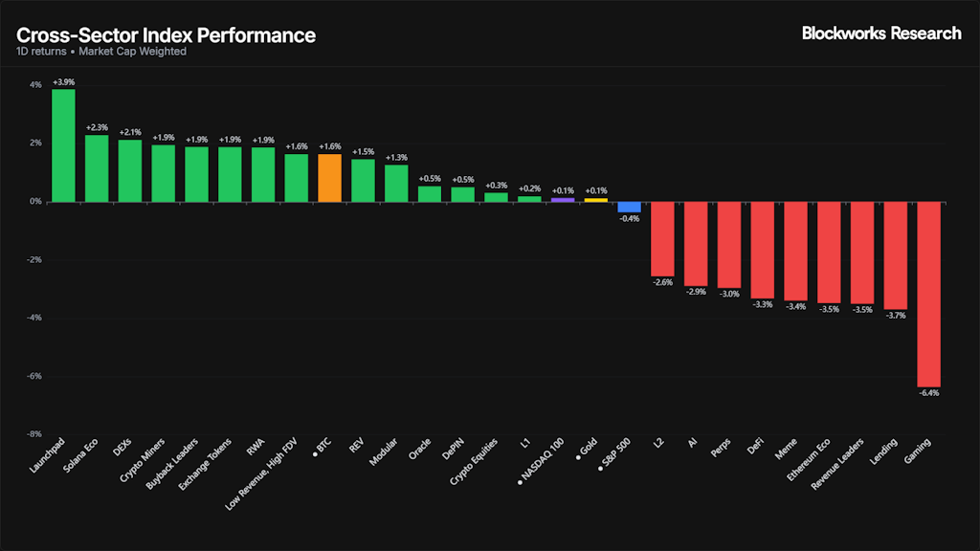Click the Ethereum Eco bar

(829, 252)
